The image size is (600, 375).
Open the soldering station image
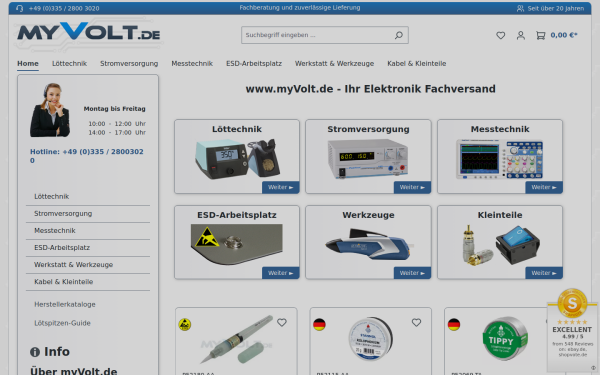(237, 159)
